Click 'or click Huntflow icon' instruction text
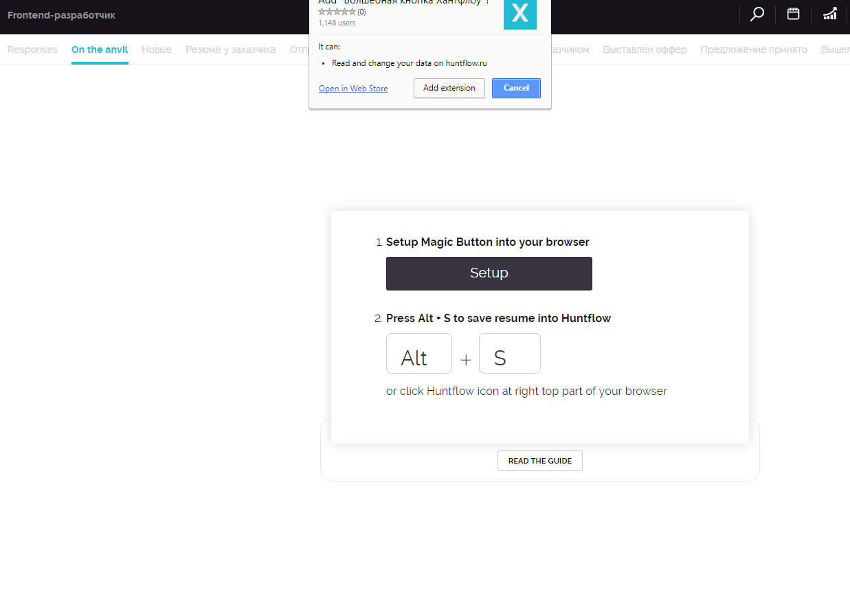Image resolution: width=850 pixels, height=616 pixels. [x=526, y=391]
